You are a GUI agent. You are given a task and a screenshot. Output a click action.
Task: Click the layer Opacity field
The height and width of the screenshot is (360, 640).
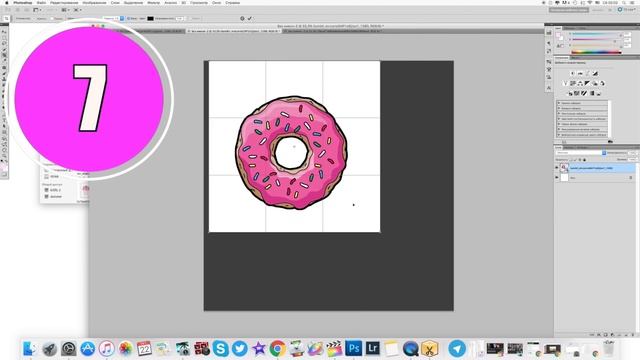tap(632, 153)
